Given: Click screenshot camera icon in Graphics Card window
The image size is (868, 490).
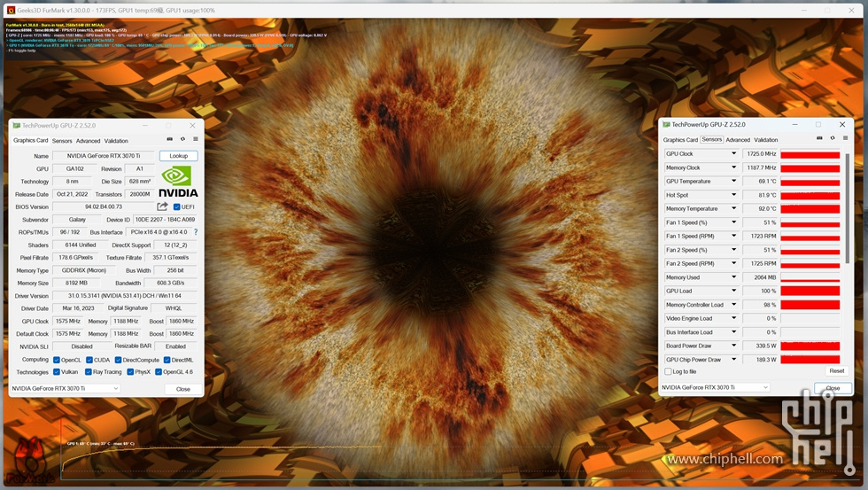Looking at the screenshot, I should (170, 139).
